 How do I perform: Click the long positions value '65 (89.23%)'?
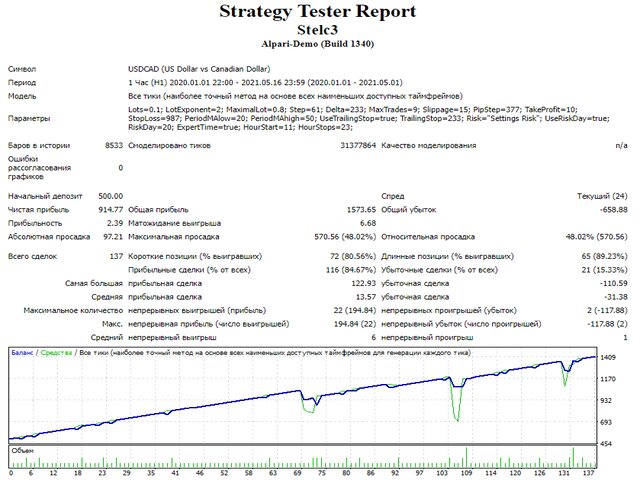pyautogui.click(x=604, y=256)
